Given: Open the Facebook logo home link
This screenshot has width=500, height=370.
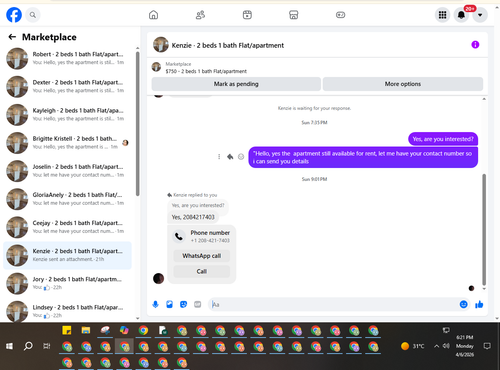Looking at the screenshot, I should click(14, 15).
